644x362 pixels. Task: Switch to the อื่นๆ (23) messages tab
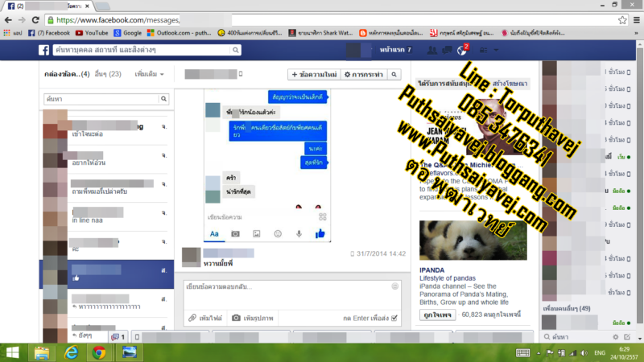click(x=107, y=74)
